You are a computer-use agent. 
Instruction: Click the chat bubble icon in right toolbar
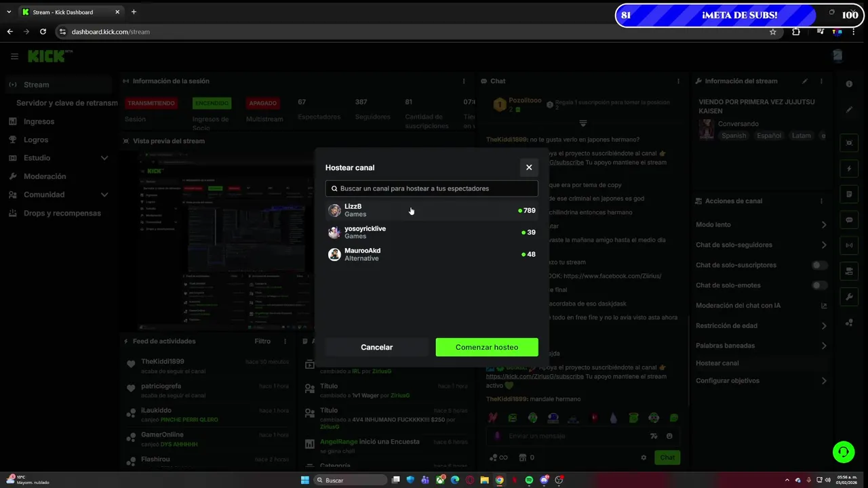(849, 220)
